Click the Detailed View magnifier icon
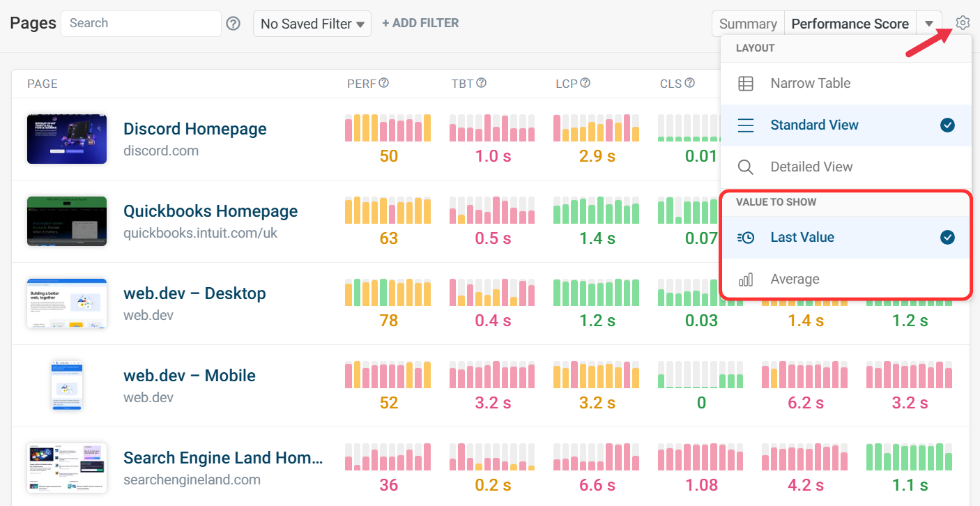This screenshot has height=506, width=980. pyautogui.click(x=745, y=167)
